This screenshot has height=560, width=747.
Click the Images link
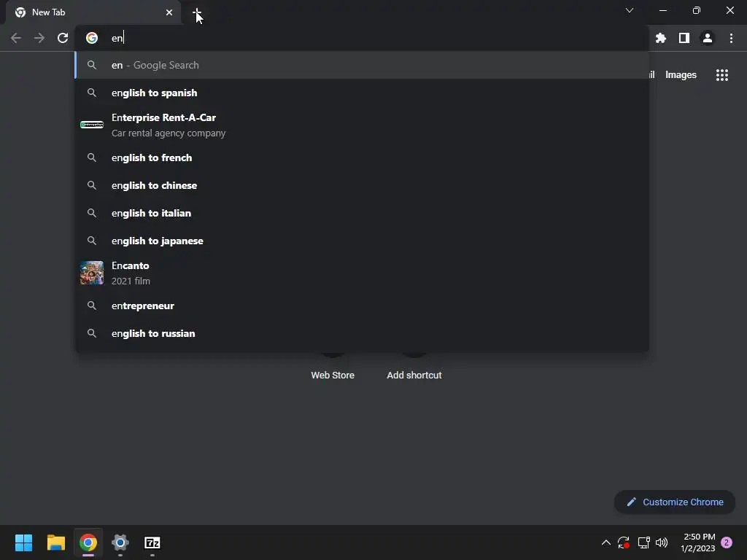tap(681, 75)
